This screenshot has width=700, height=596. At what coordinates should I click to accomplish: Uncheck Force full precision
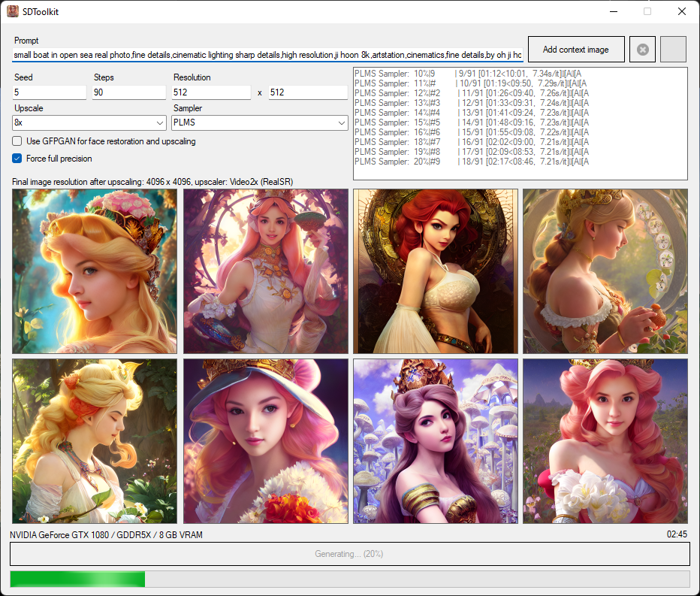[x=17, y=159]
